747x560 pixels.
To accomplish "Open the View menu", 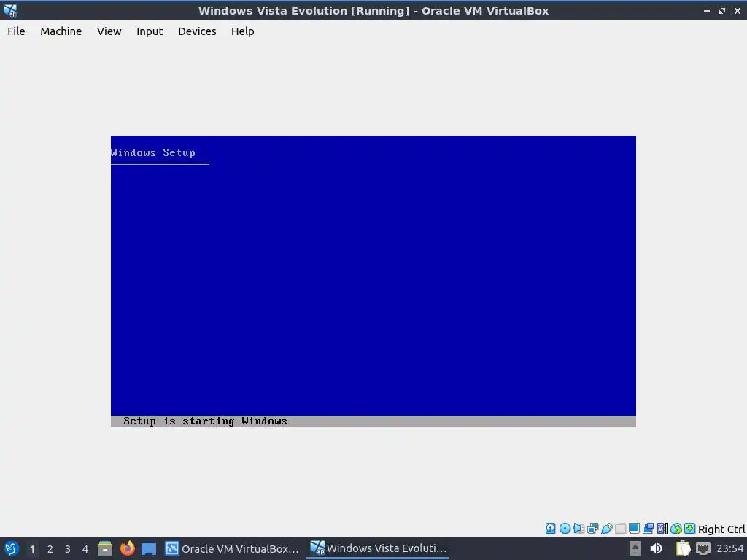I will (109, 31).
